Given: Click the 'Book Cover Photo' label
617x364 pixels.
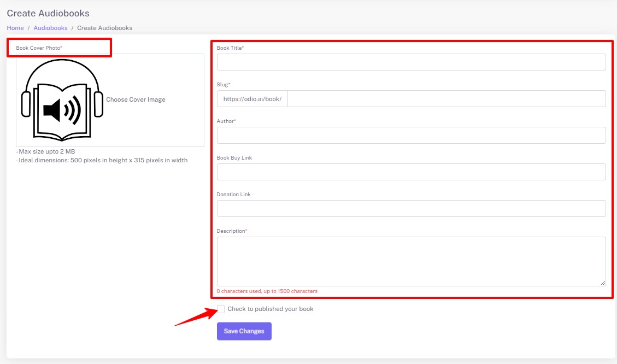Looking at the screenshot, I should click(39, 48).
